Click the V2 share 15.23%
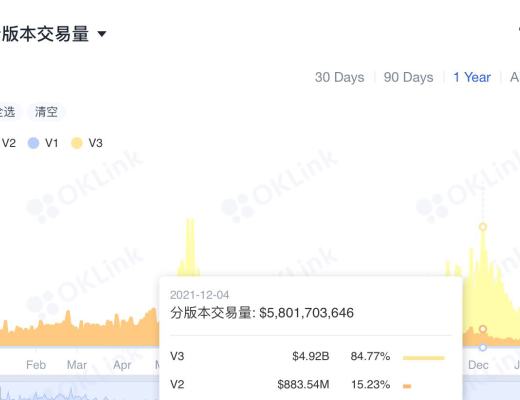This screenshot has width=520, height=400. (x=370, y=385)
